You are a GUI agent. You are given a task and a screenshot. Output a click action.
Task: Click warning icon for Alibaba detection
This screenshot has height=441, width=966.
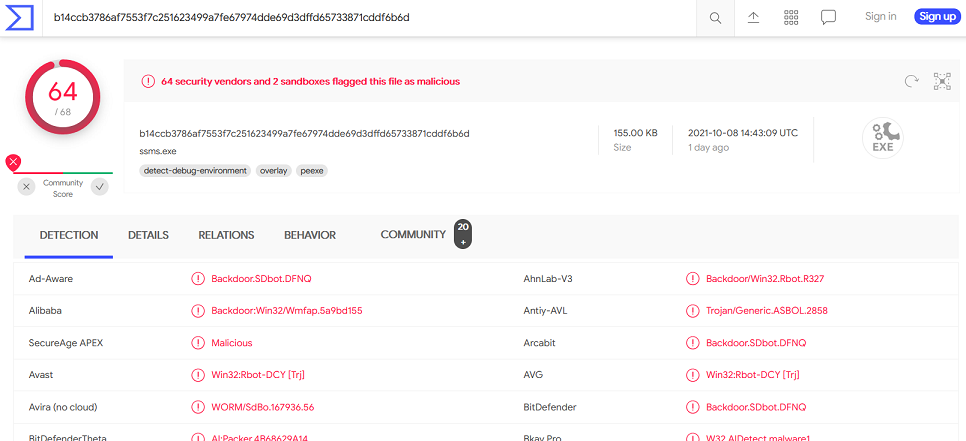point(198,311)
